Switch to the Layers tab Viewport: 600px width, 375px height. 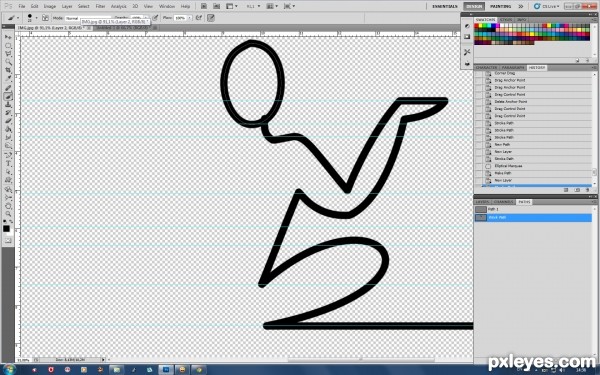482,202
